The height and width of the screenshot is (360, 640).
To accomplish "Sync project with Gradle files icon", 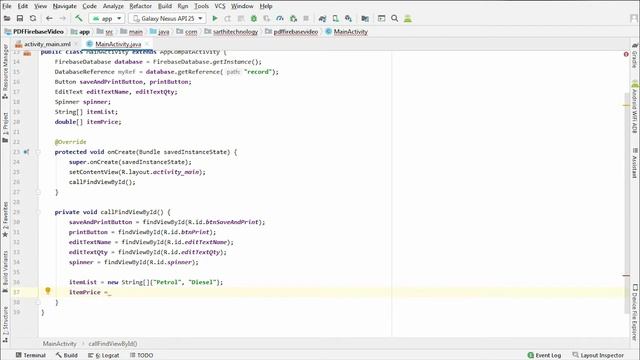I will pyautogui.click(x=322, y=18).
